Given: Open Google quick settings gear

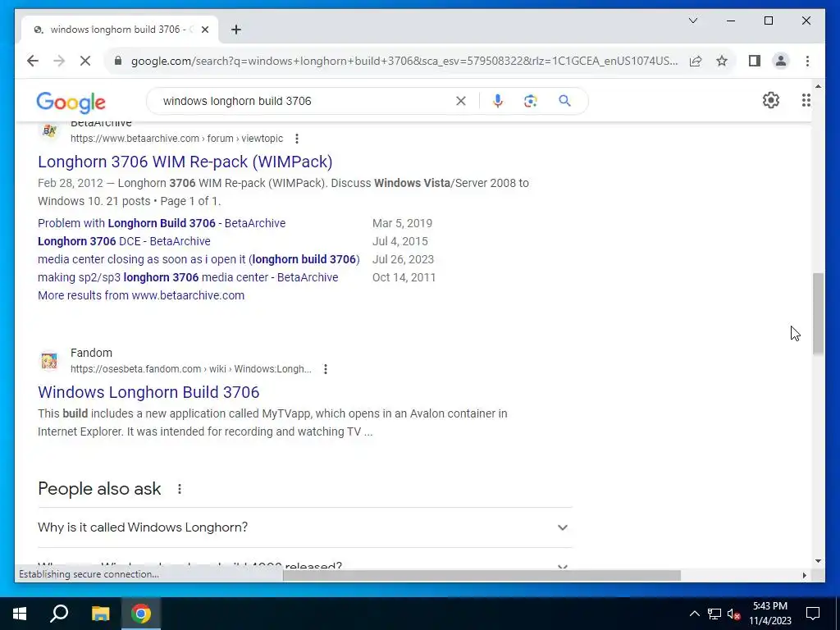Looking at the screenshot, I should [x=771, y=100].
